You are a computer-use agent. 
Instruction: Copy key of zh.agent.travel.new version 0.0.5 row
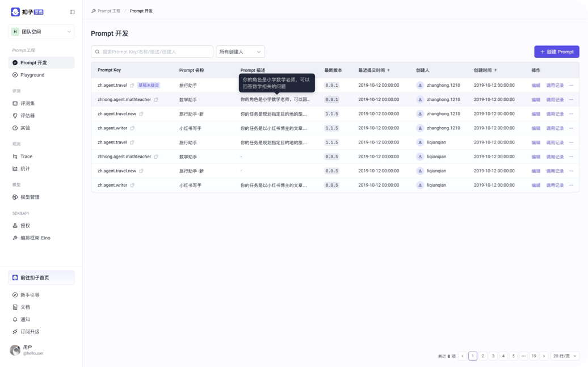click(x=141, y=171)
